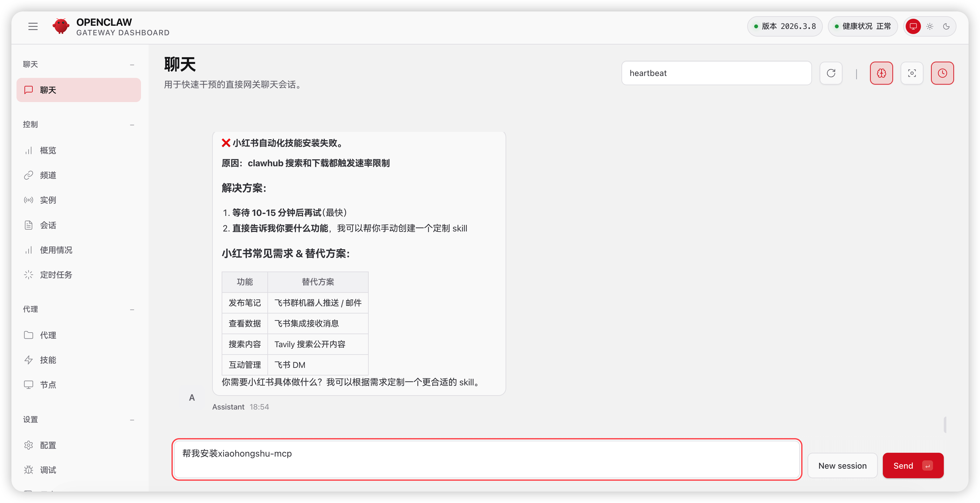Image resolution: width=980 pixels, height=503 pixels.
Task: Select the clock history icon at top right
Action: (x=942, y=73)
